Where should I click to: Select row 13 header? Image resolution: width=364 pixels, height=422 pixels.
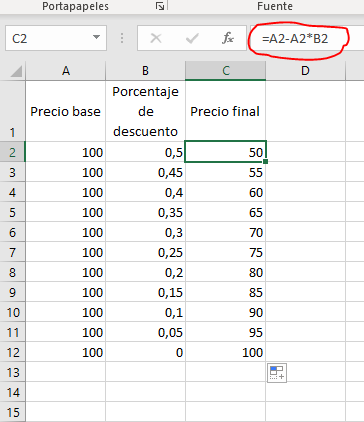[13, 372]
